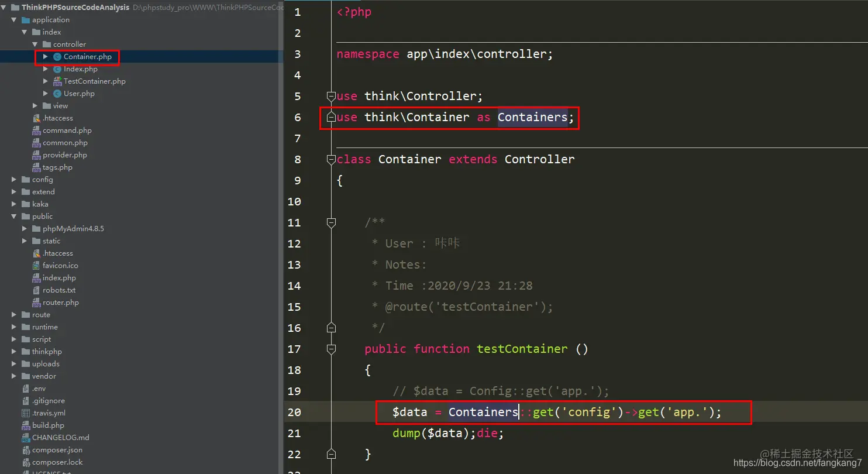Image resolution: width=868 pixels, height=474 pixels.
Task: Click the script folder icon
Action: tap(26, 339)
